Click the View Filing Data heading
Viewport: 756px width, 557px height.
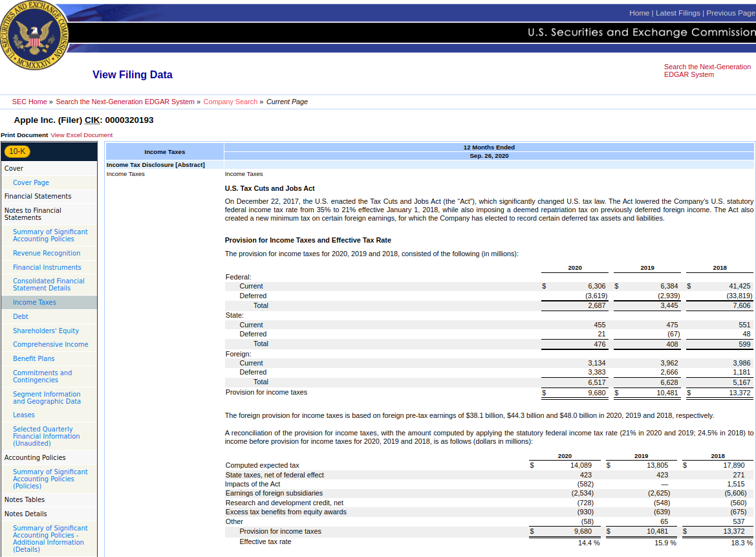(133, 75)
